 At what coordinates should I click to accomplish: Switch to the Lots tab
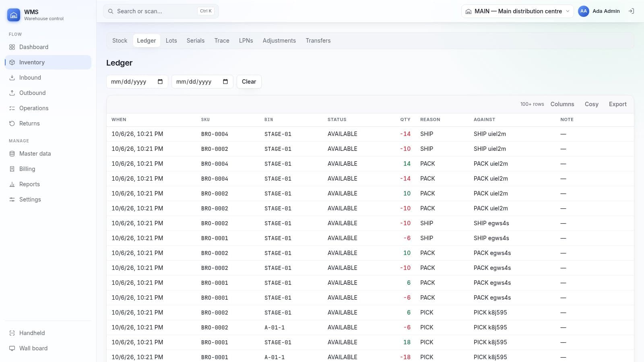point(171,41)
